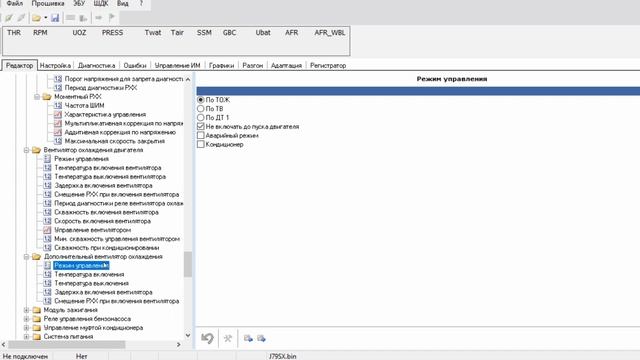640x360 pixels.
Task: Open the ? help menu
Action: click(x=141, y=4)
